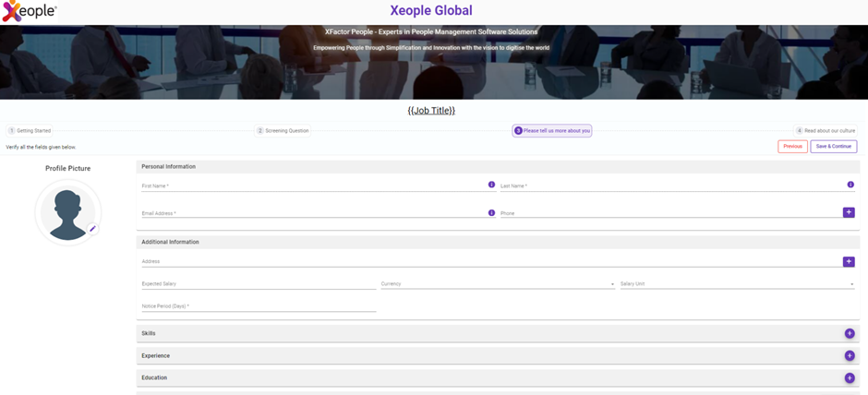
Task: Click the Save & Continue button
Action: click(x=834, y=147)
